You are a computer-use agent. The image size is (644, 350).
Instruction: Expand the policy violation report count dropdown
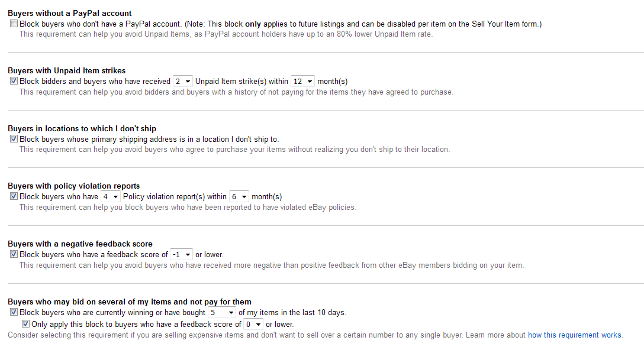(x=111, y=196)
